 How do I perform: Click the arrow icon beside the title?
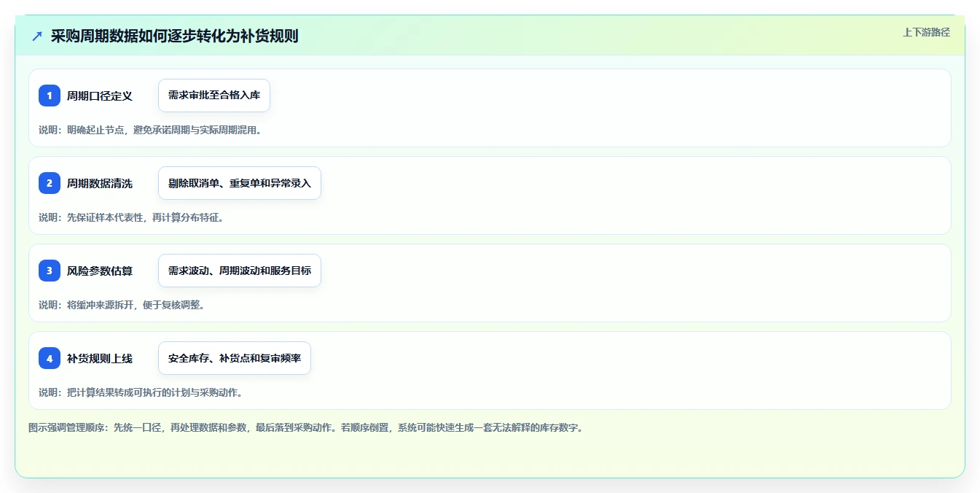pos(37,36)
